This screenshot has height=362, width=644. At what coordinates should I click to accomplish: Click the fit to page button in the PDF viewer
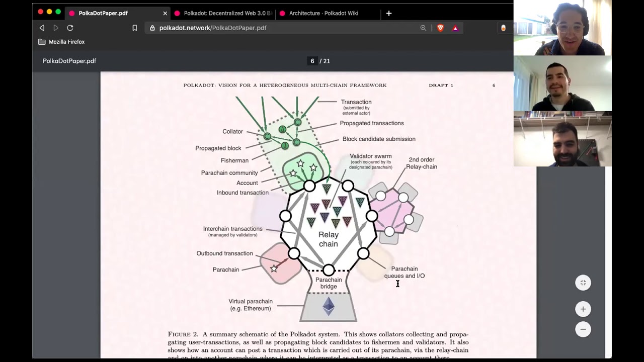[583, 283]
